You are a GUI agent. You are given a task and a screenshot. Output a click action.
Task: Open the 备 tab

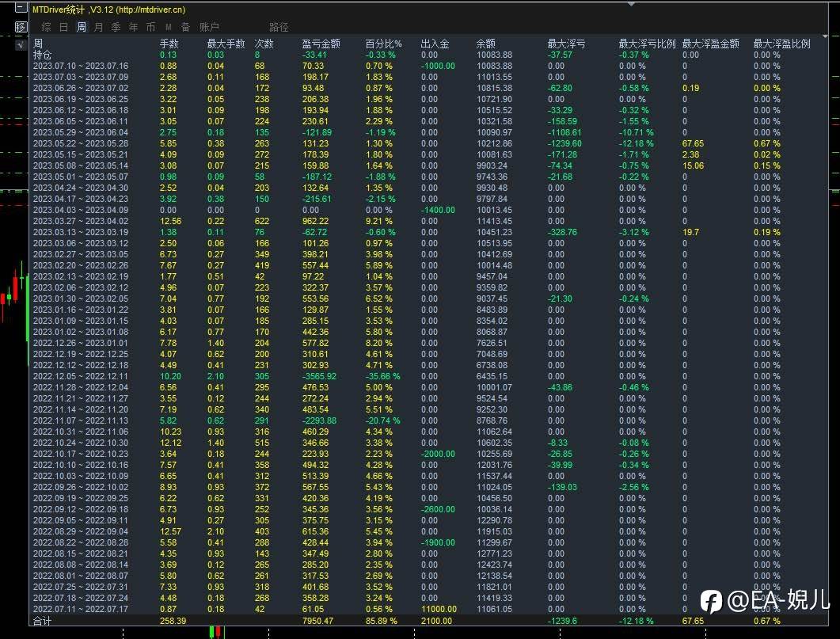point(185,27)
